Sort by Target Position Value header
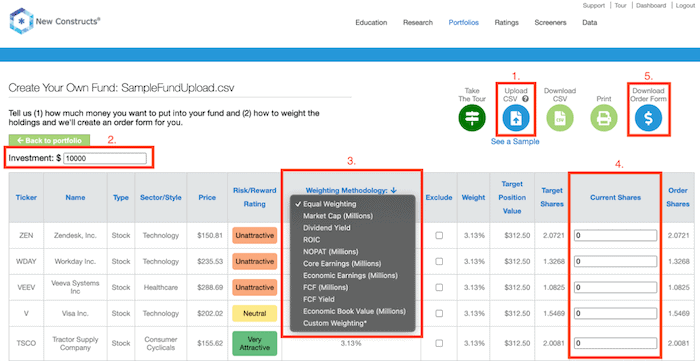 point(512,197)
